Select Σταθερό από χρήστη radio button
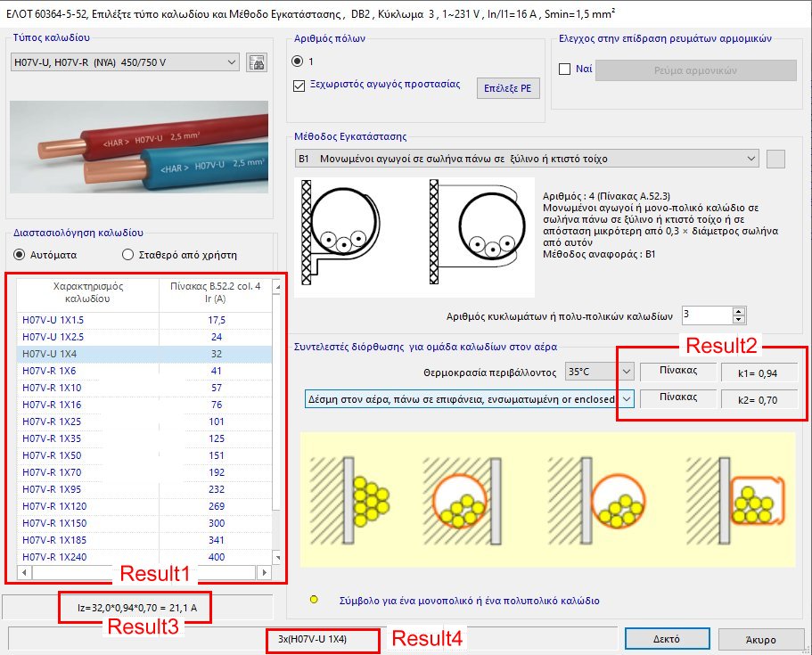Image resolution: width=812 pixels, height=655 pixels. pyautogui.click(x=128, y=255)
